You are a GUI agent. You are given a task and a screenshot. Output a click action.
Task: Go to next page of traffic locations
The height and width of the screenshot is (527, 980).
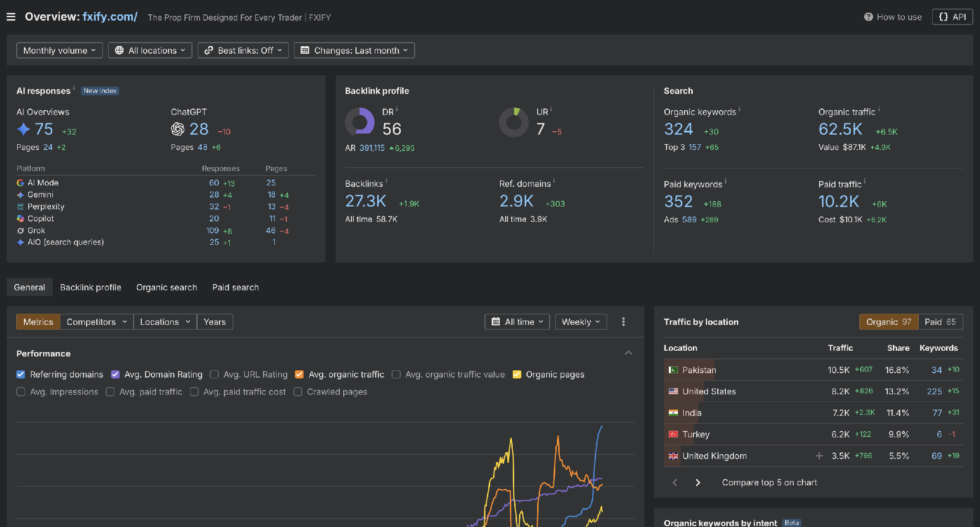click(698, 482)
